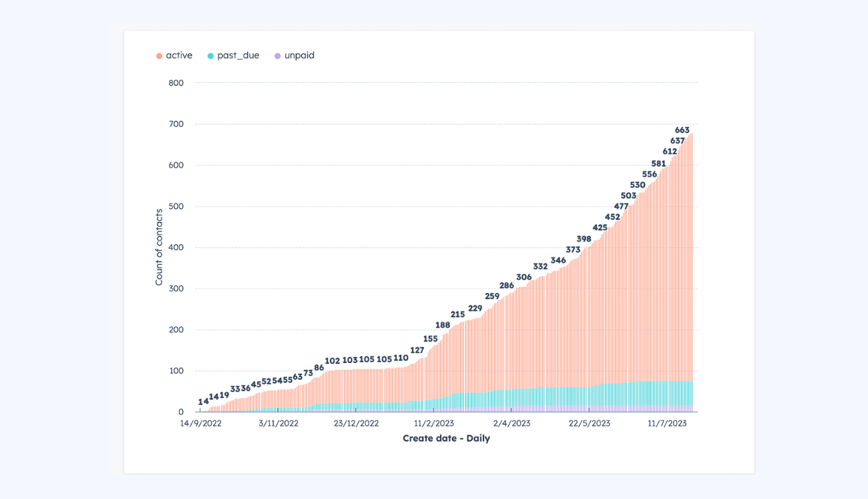The image size is (868, 499).
Task: Click the 2/4/2023 x-axis date
Action: 511,423
